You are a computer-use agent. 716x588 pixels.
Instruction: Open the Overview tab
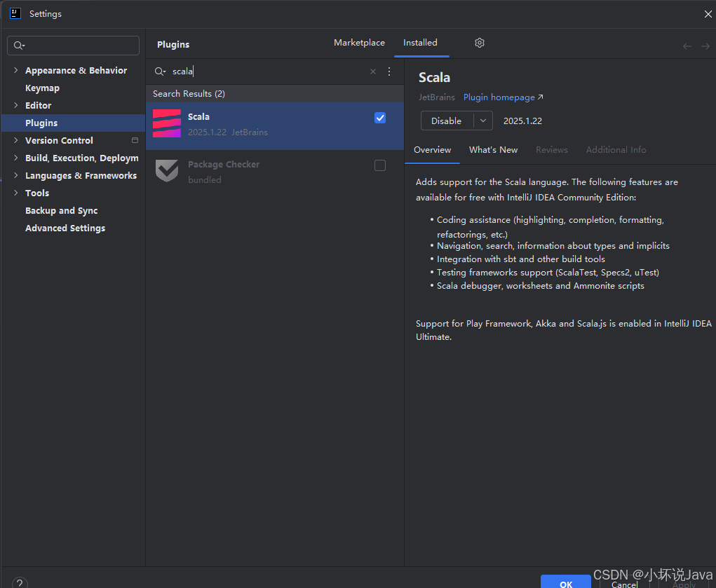click(432, 150)
